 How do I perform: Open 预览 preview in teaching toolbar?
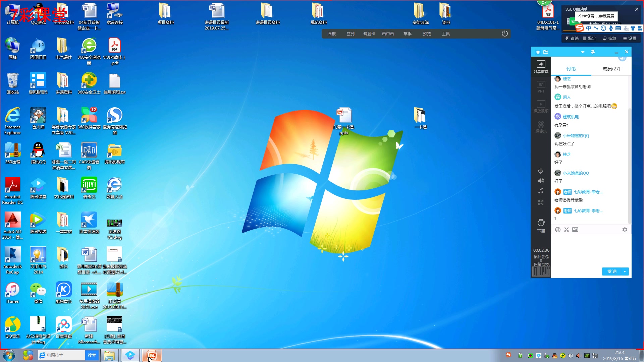pyautogui.click(x=427, y=34)
